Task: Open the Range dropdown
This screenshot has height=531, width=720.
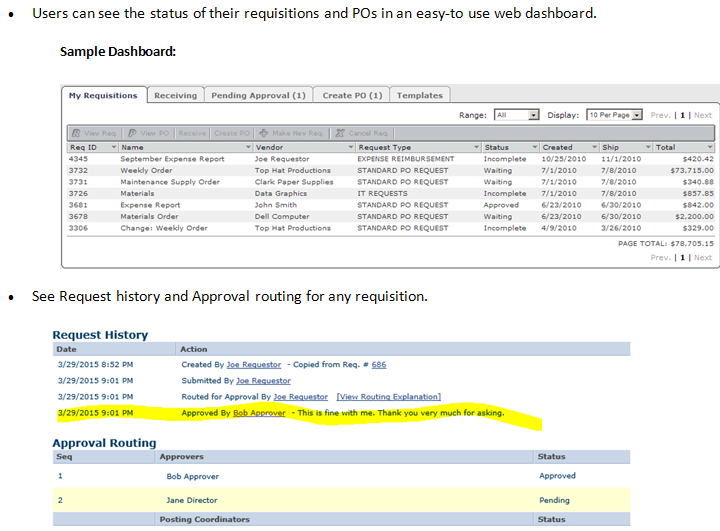Action: point(534,115)
